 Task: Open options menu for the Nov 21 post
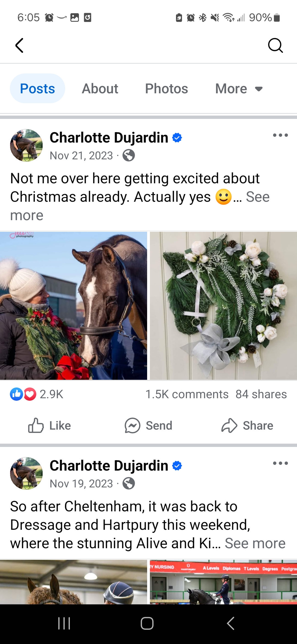click(280, 135)
